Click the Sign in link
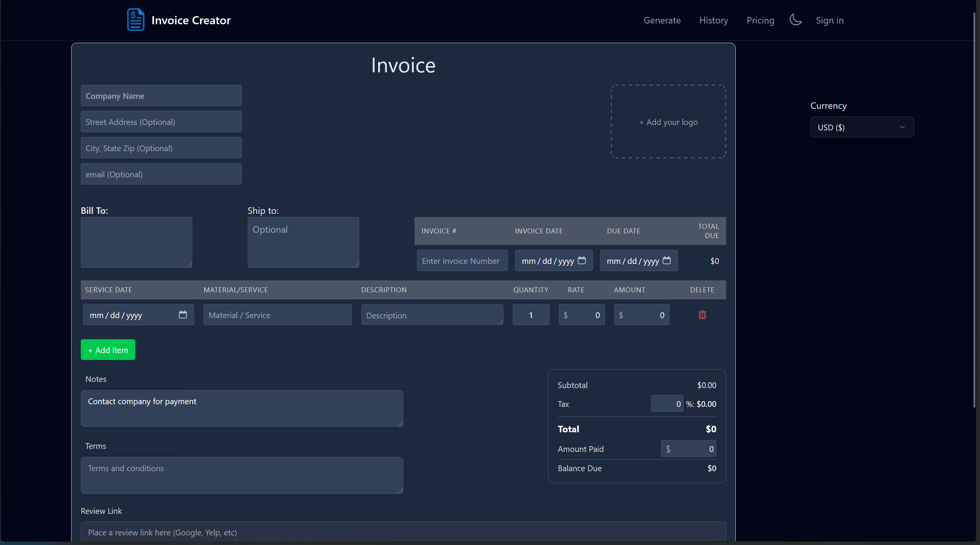 [x=830, y=20]
